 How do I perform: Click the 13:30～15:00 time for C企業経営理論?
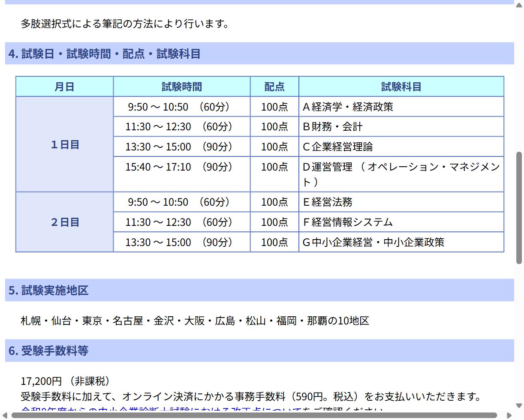[182, 147]
